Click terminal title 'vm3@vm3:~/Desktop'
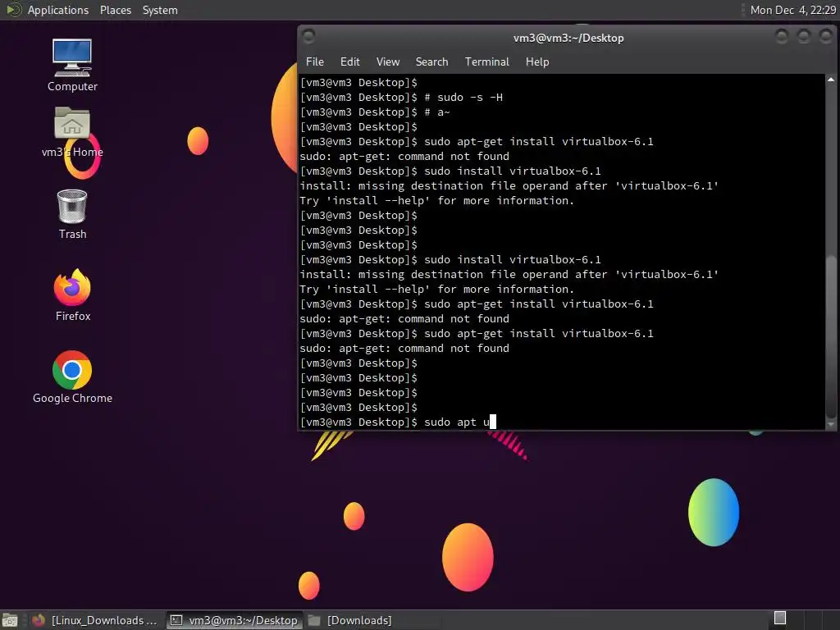The height and width of the screenshot is (630, 840). tap(568, 38)
